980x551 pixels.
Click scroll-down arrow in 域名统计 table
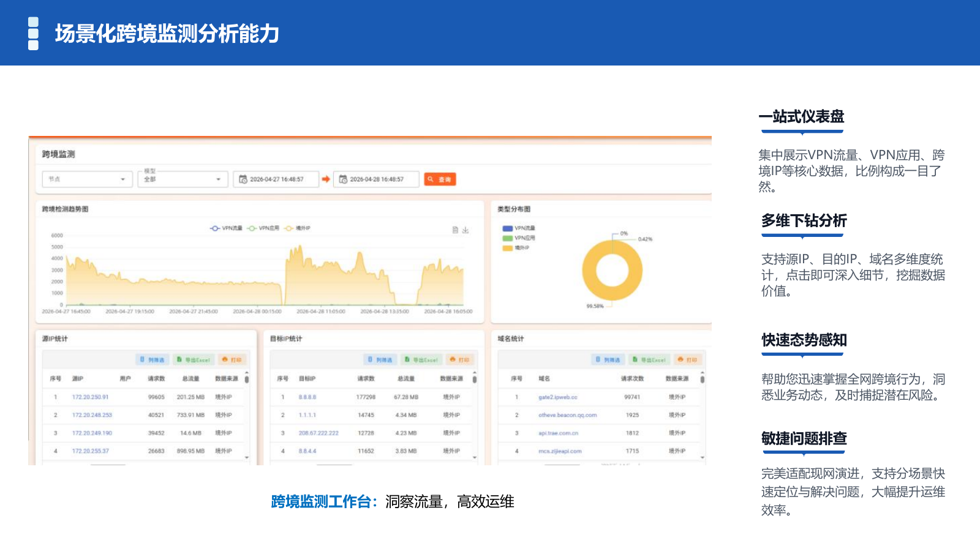703,457
